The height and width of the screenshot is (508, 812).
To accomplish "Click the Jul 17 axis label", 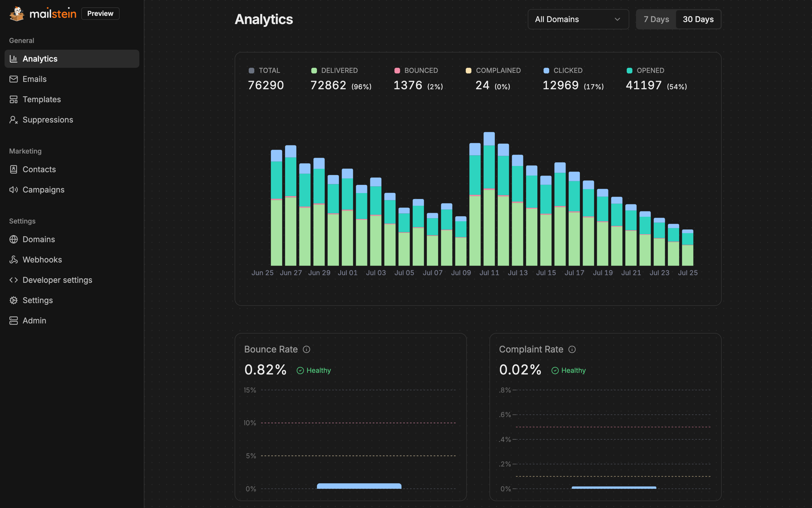I will 574,273.
